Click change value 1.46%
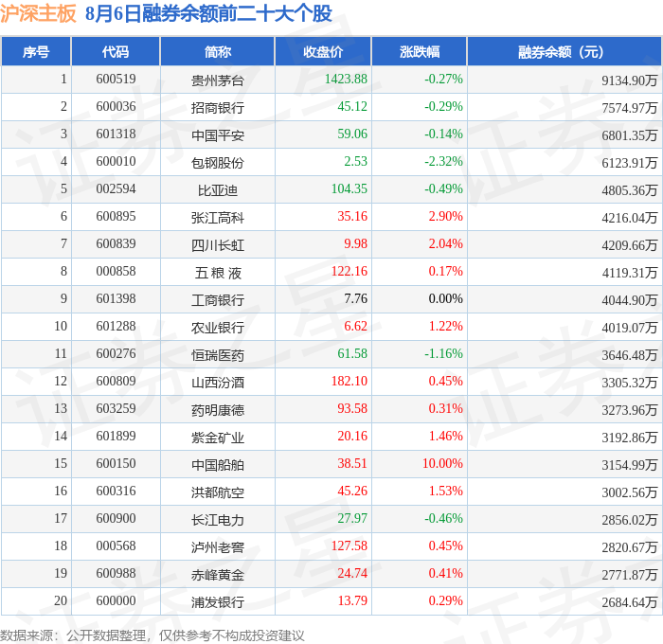Screen dimensions: 663x644 point(446,437)
